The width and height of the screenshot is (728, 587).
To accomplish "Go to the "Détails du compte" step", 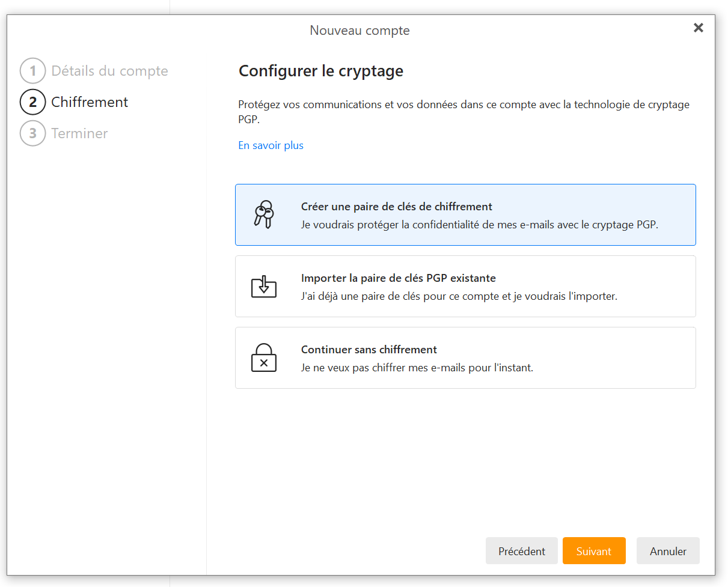I will (x=109, y=71).
